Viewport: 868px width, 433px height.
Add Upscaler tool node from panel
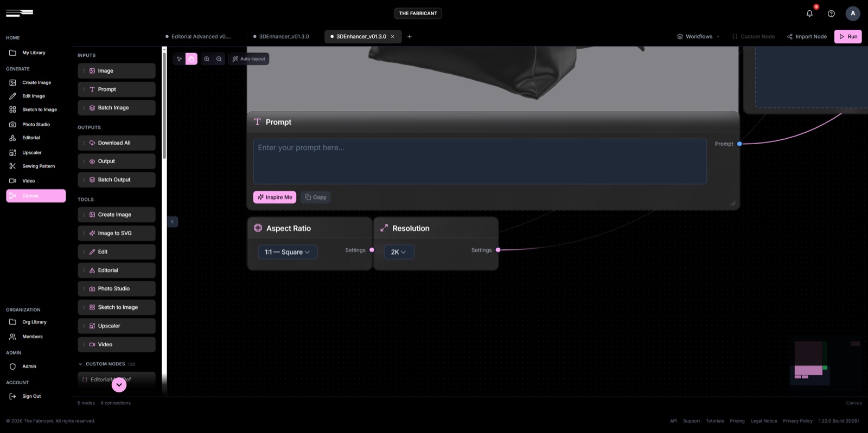(x=117, y=326)
